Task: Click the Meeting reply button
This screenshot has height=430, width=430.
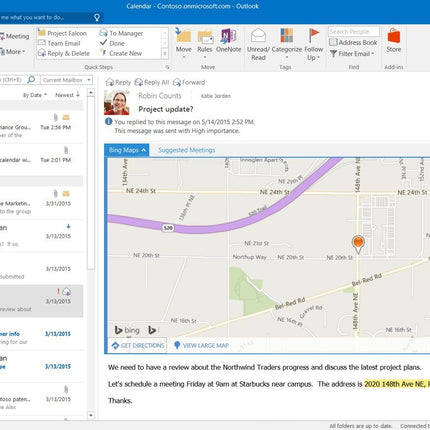Action: click(14, 36)
